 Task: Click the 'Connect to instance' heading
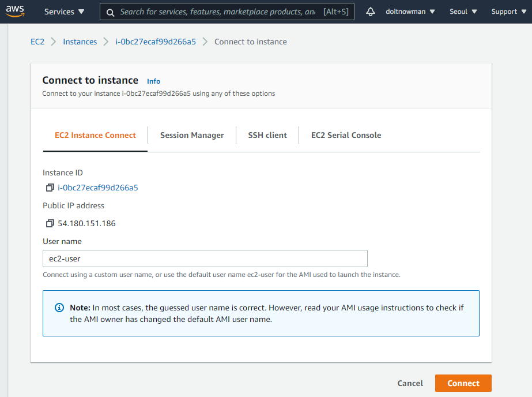pyautogui.click(x=90, y=80)
